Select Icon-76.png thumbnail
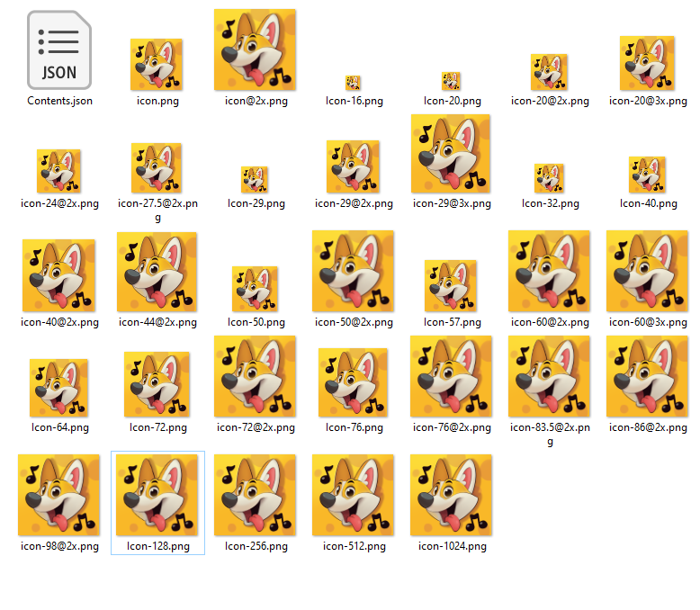The image size is (700, 610). [x=353, y=382]
